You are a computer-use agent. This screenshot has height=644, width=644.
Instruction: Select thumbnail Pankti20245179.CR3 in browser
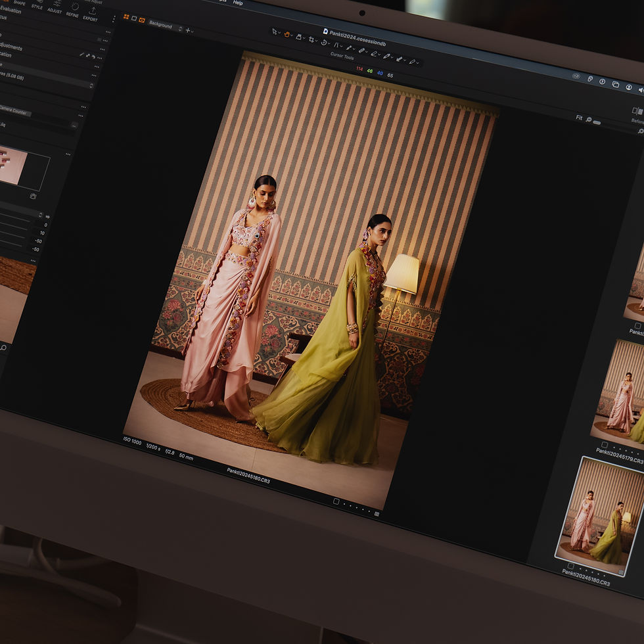pyautogui.click(x=618, y=392)
